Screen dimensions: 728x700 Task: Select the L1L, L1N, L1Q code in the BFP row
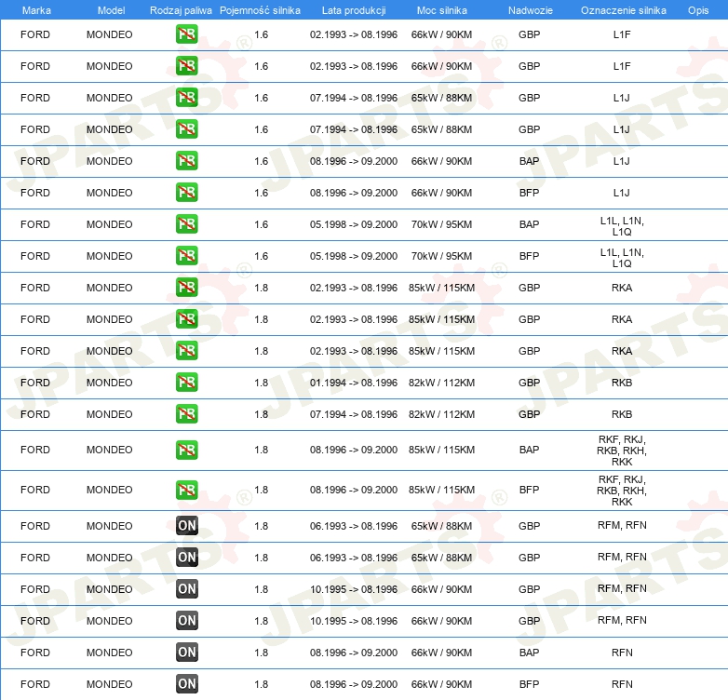click(x=622, y=258)
